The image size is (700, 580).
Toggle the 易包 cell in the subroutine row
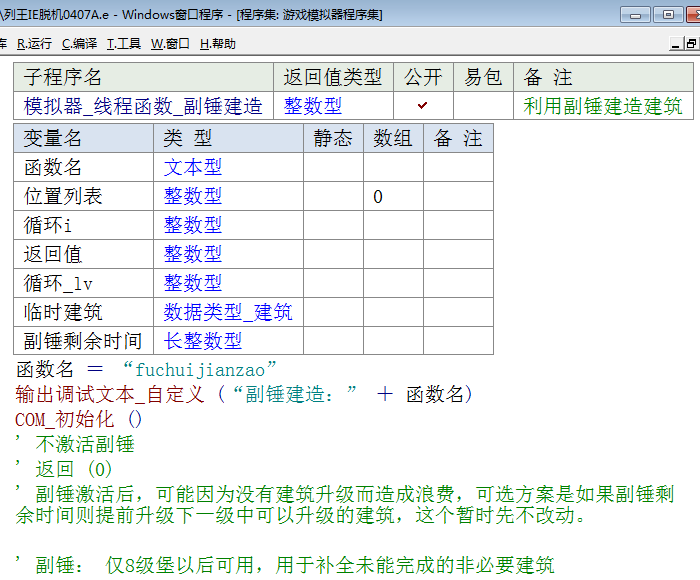tap(483, 106)
